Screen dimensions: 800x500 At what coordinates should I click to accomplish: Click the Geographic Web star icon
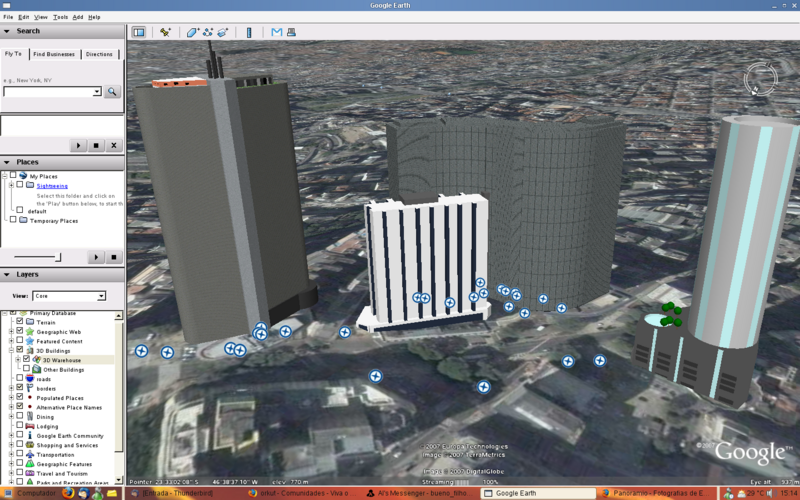[30, 332]
